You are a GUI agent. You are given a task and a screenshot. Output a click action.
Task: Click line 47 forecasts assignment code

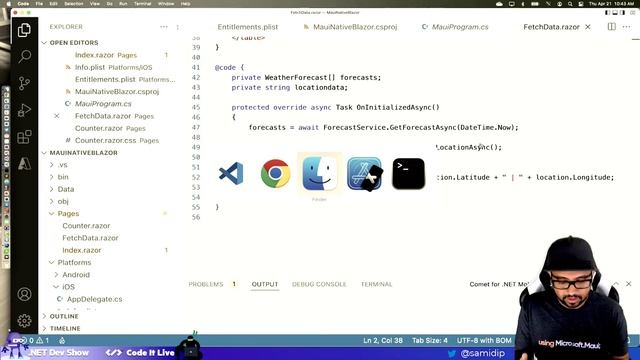pos(383,127)
